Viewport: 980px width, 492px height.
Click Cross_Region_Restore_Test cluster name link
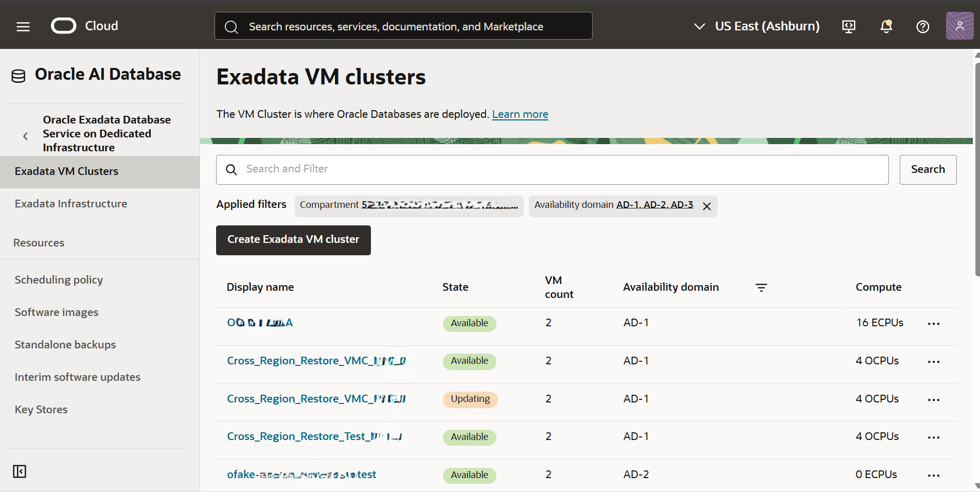314,436
